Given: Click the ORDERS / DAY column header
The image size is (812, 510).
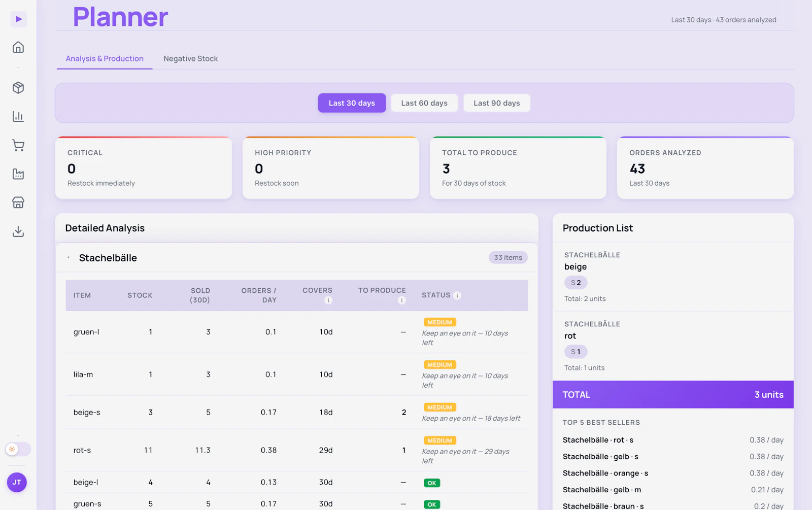Looking at the screenshot, I should pos(259,295).
